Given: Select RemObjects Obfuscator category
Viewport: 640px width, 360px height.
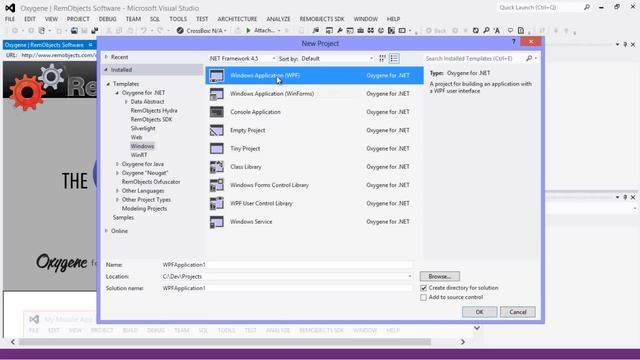Looking at the screenshot, I should (x=151, y=182).
